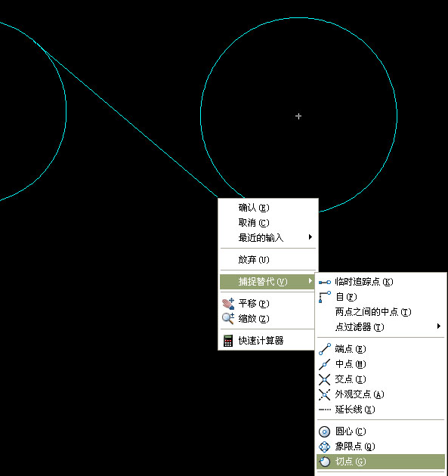Select 切点(G) tangent snap option

pyautogui.click(x=381, y=462)
